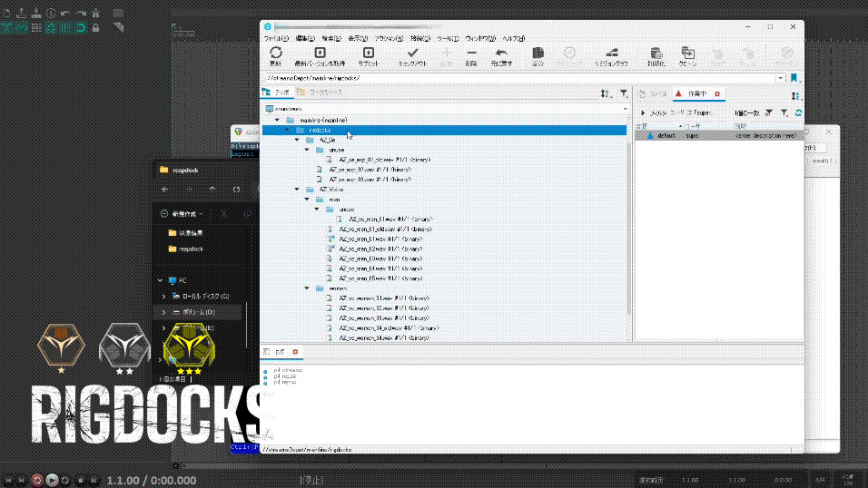Click the bookmark icon beside address bar

(794, 78)
